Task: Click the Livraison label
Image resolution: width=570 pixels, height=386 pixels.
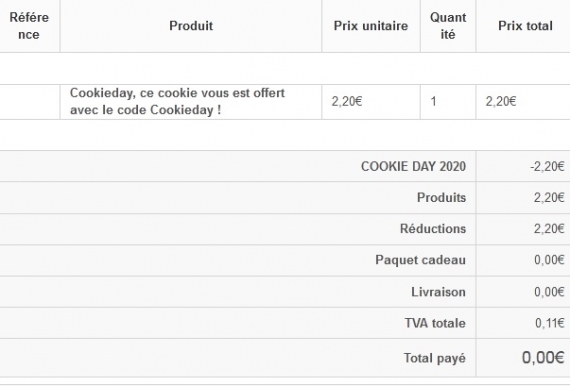Action: (x=438, y=292)
